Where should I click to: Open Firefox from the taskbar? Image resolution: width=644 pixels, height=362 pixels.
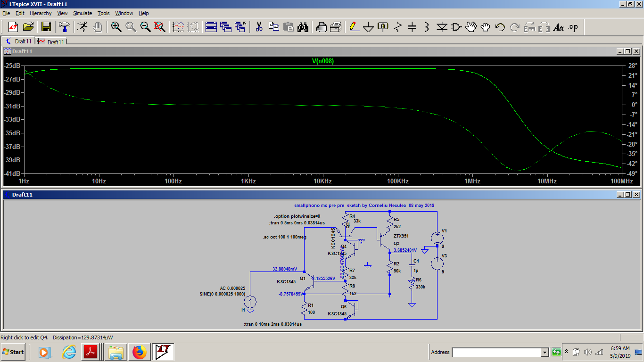click(x=139, y=352)
